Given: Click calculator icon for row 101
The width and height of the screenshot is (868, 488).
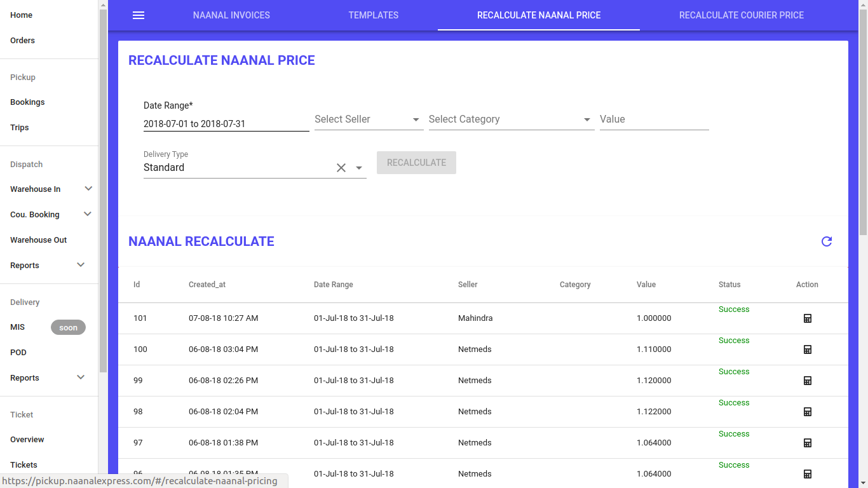Looking at the screenshot, I should click(808, 318).
